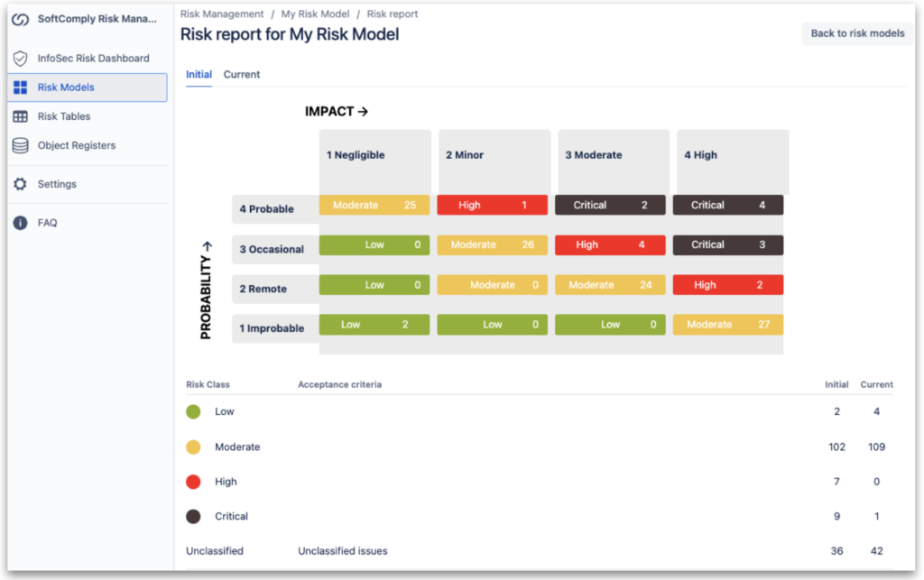This screenshot has height=580, width=924.
Task: Open the Critical cell showing 4 risks
Action: pos(727,205)
